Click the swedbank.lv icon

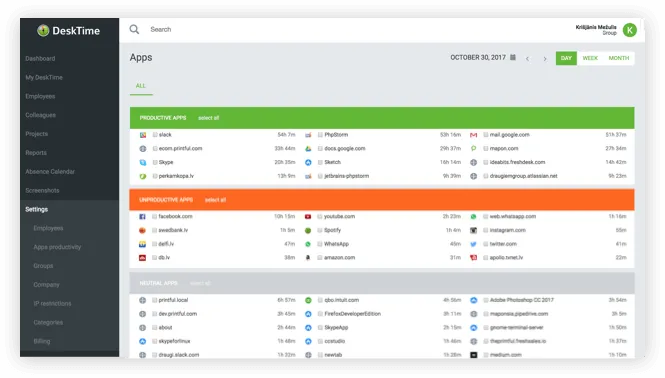[x=142, y=230]
